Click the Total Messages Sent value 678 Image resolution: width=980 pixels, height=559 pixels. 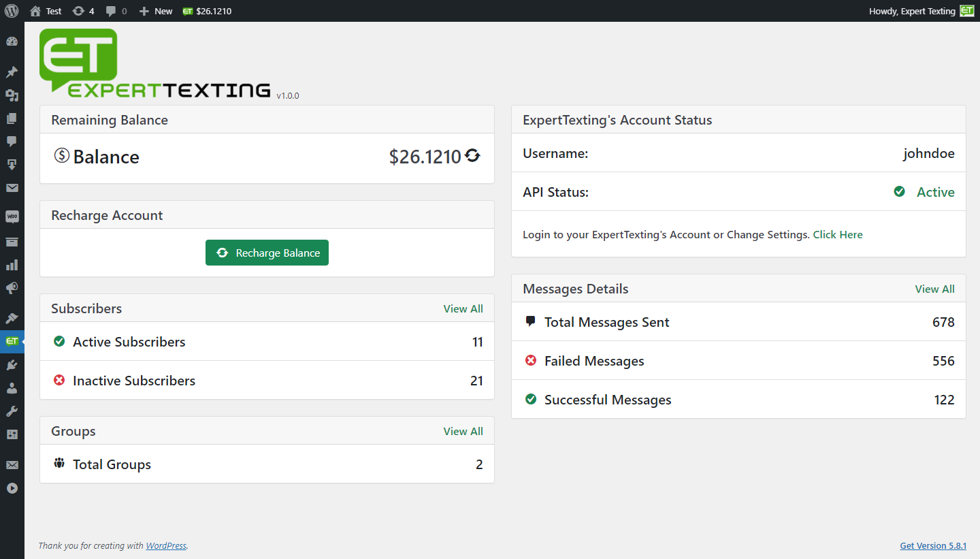point(943,322)
